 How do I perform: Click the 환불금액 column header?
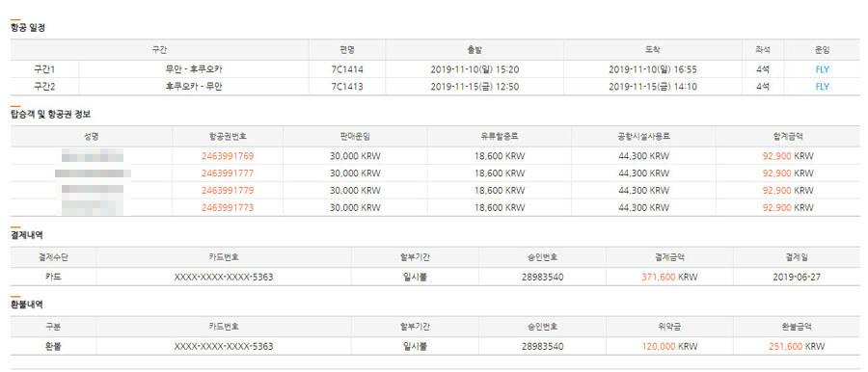pyautogui.click(x=797, y=327)
